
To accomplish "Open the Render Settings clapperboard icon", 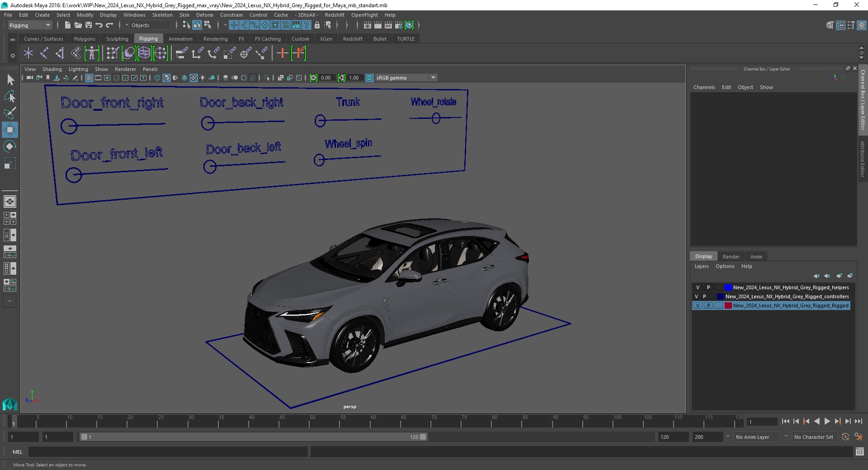I will coord(399,25).
